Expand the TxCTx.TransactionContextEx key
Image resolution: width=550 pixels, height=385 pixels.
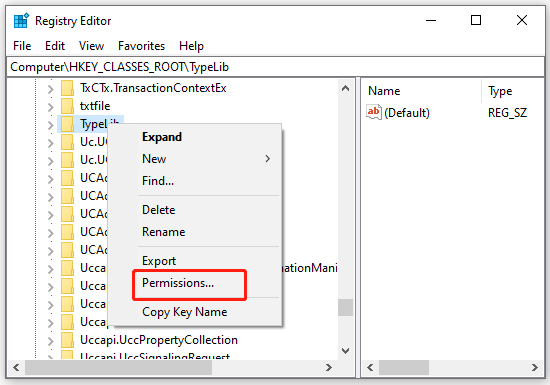click(x=51, y=89)
